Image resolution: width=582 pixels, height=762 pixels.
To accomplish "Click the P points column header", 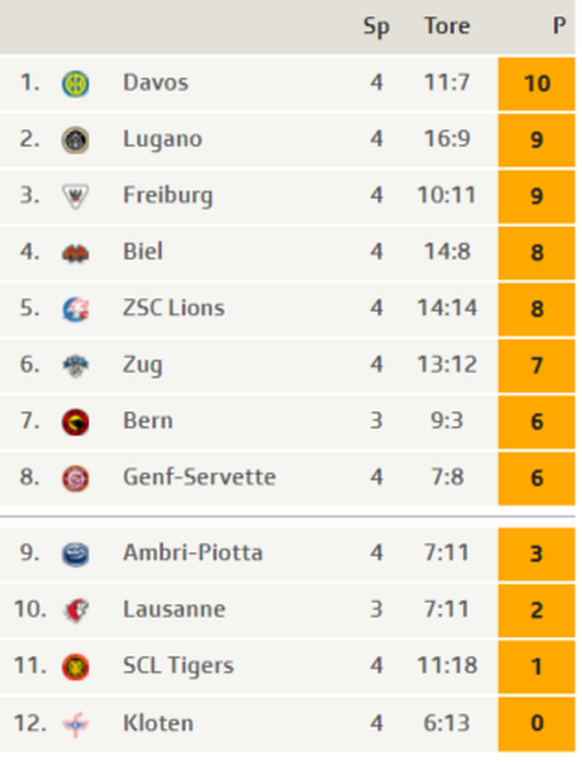I will [x=559, y=26].
